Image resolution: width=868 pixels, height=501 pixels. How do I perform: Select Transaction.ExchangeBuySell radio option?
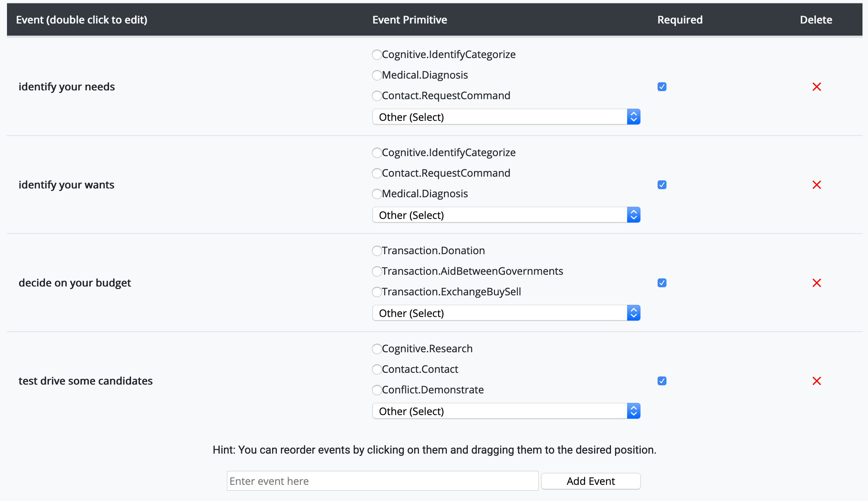[377, 292]
